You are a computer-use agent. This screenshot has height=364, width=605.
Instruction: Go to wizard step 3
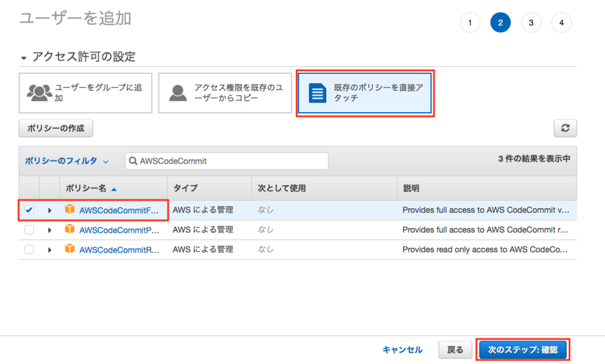(531, 23)
